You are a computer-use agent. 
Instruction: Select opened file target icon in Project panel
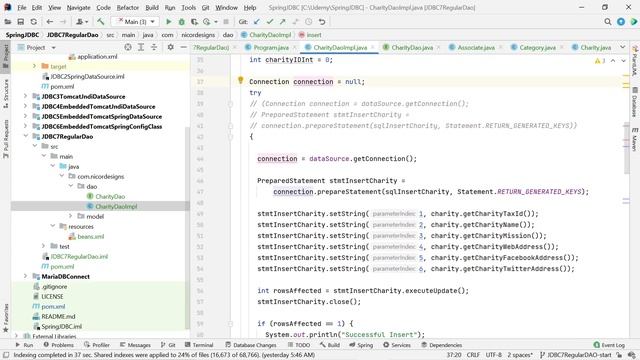(128, 47)
